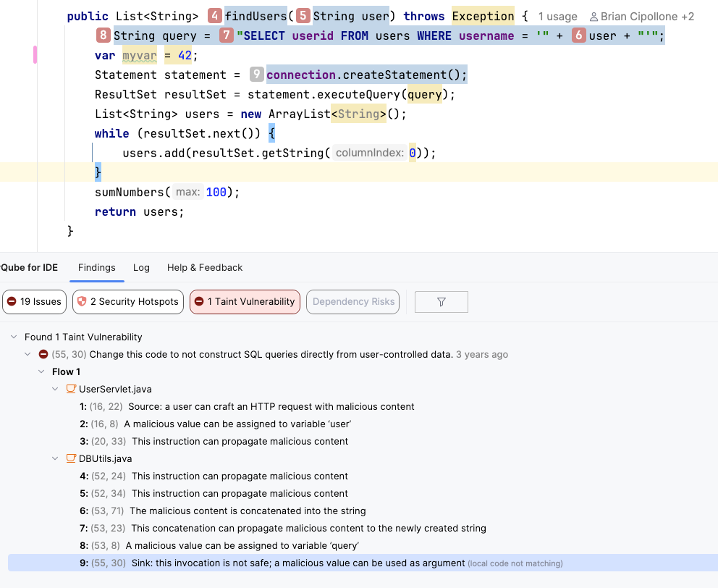The width and height of the screenshot is (718, 588).
Task: Click the UserServlet.java file icon
Action: tap(71, 389)
